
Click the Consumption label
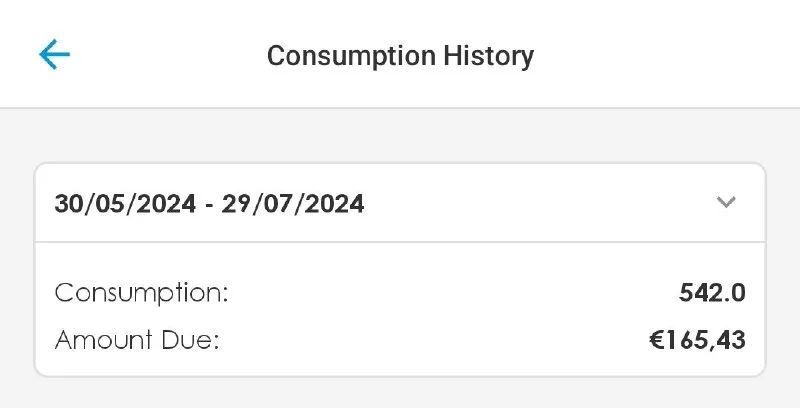tap(142, 294)
